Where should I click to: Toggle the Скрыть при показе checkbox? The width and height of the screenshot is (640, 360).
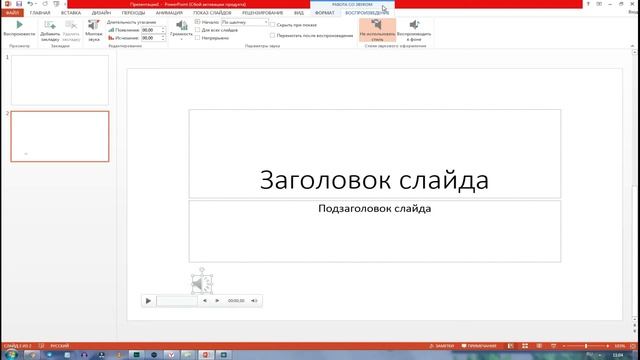272,25
